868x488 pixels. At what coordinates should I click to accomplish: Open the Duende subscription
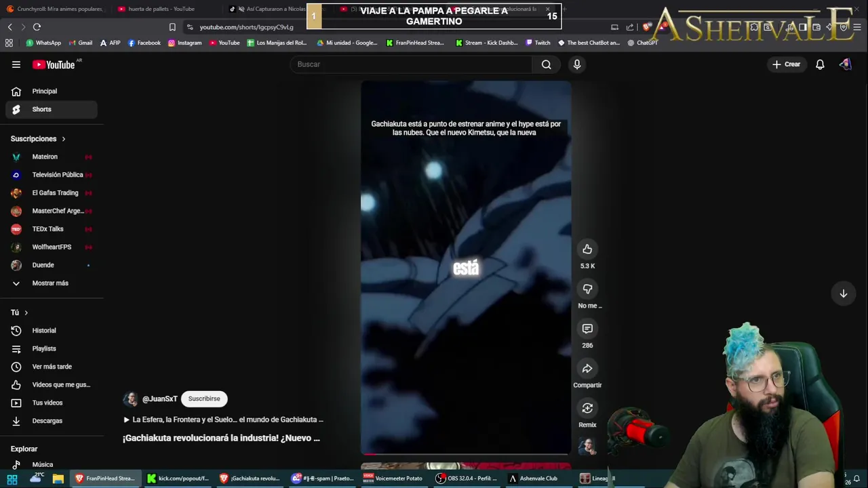52,265
